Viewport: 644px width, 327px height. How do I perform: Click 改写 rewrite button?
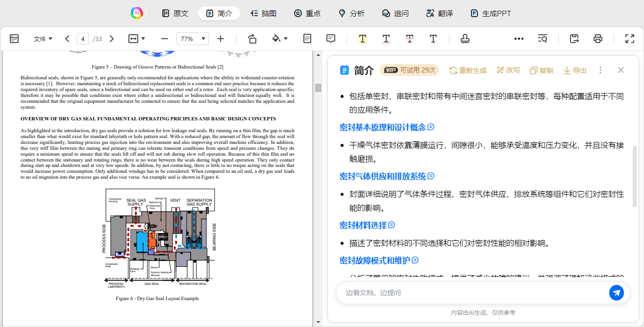click(508, 70)
